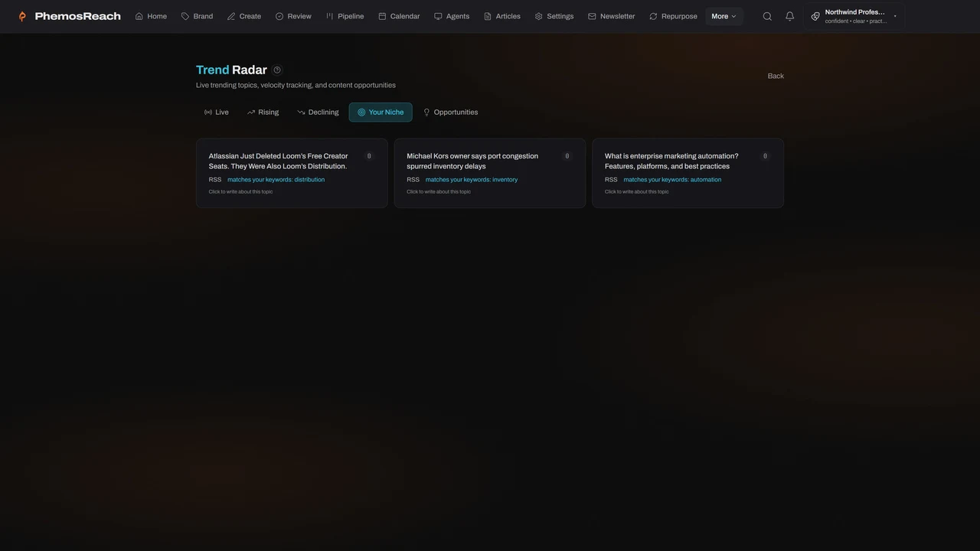This screenshot has height=551, width=980.
Task: Expand the More dropdown menu
Action: click(x=724, y=16)
